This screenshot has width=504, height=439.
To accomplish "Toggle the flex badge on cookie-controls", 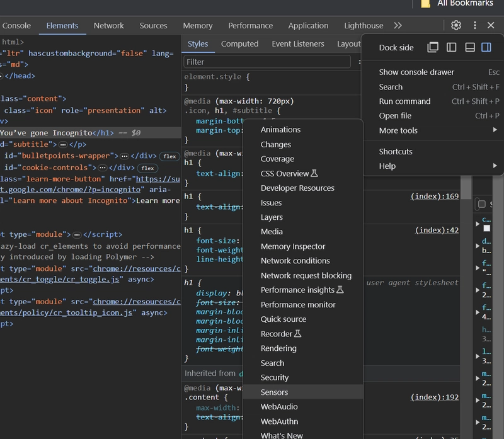I will 147,168.
